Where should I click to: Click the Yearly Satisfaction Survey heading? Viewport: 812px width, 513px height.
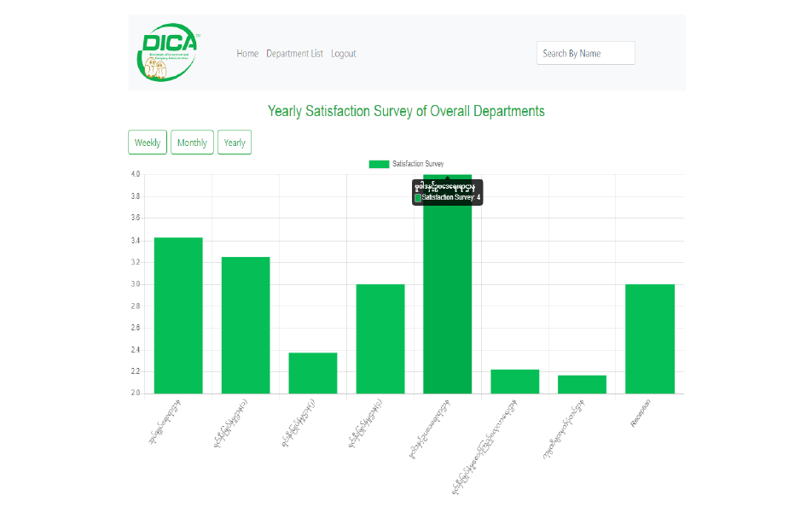coord(406,111)
